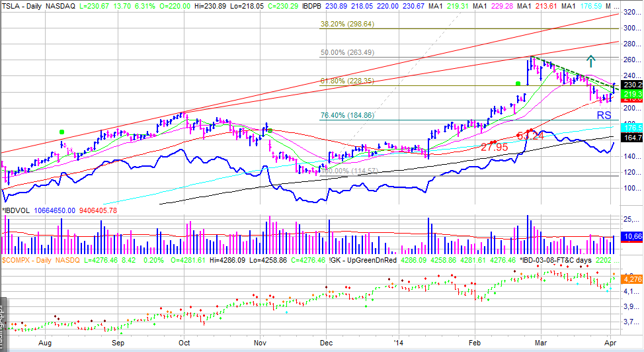The height and width of the screenshot is (352, 644).
Task: Select the red 53.24 annotation
Action: 530,136
